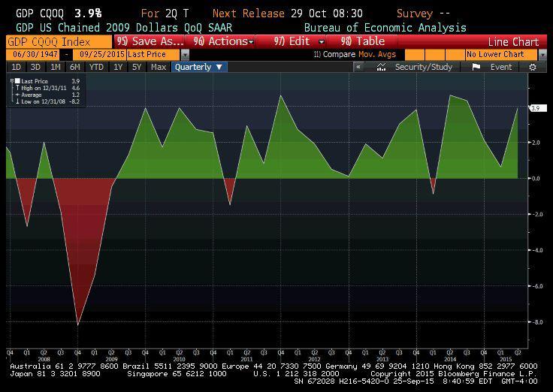The image size is (553, 392).
Task: Click the Low marker icon in legend
Action: (x=17, y=101)
